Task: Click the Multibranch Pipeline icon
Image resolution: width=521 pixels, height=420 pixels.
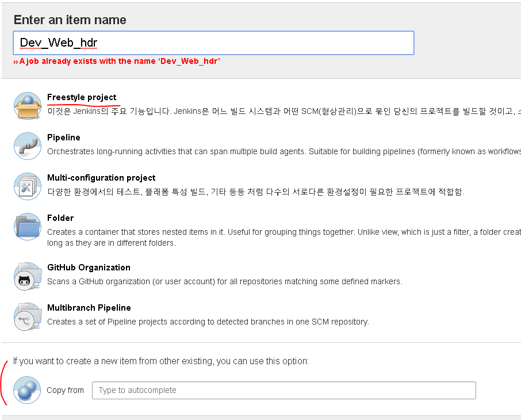Action: (28, 316)
